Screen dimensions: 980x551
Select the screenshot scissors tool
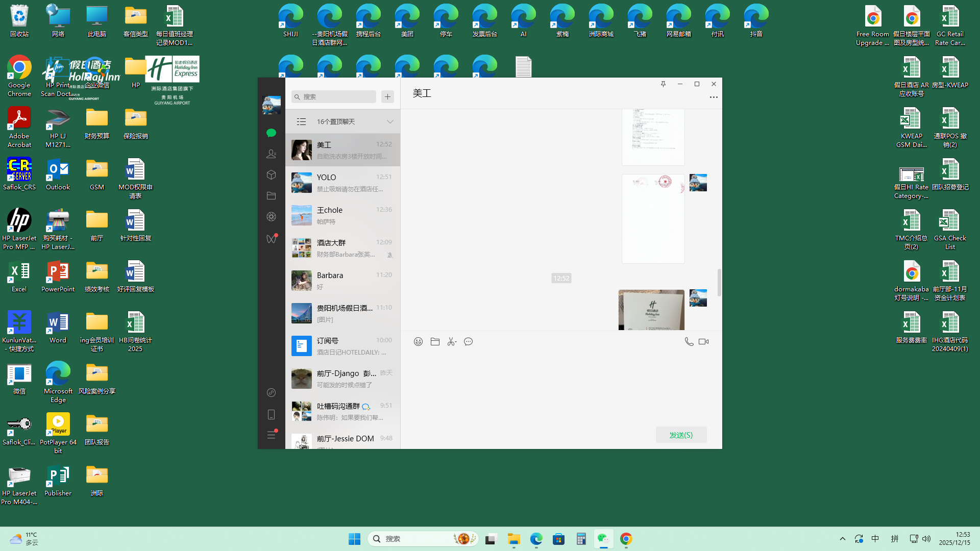point(451,342)
